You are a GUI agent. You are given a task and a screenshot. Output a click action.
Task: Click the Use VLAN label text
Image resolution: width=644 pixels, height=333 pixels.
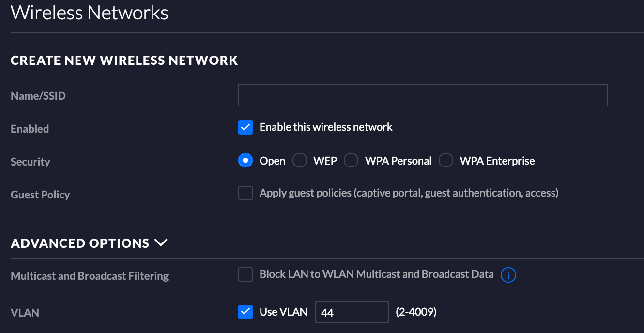(283, 312)
